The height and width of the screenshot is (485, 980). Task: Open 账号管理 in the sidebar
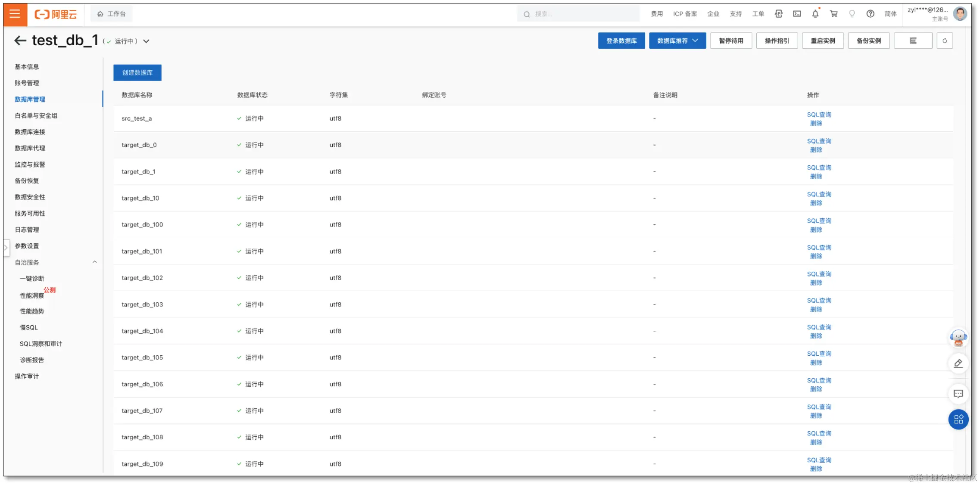[x=27, y=83]
